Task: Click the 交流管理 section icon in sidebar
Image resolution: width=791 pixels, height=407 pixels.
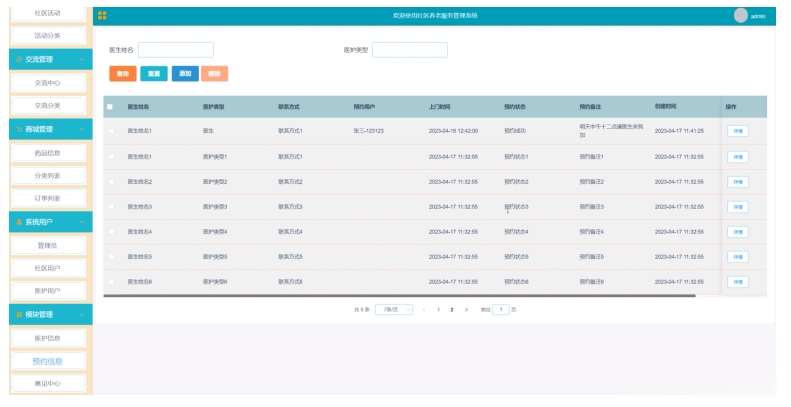Action: click(19, 60)
